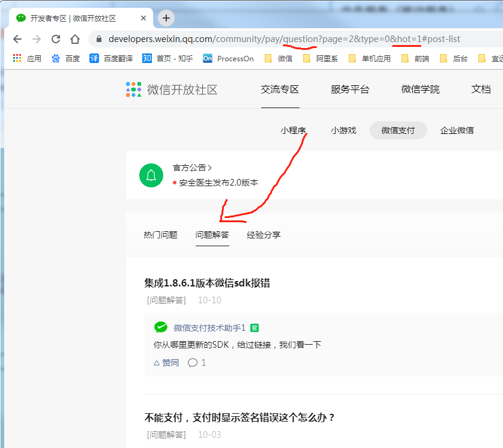Switch to 热门问题 tab
Image resolution: width=503 pixels, height=448 pixels.
pos(160,235)
